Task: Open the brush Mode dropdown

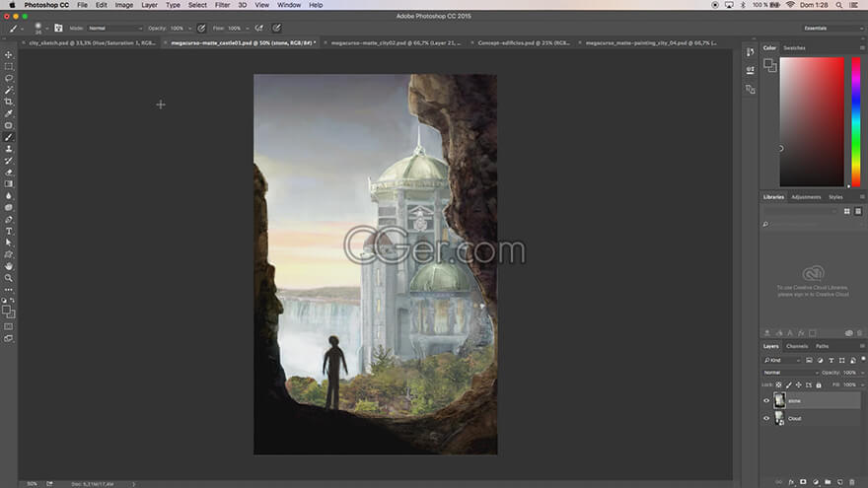Action: 114,28
